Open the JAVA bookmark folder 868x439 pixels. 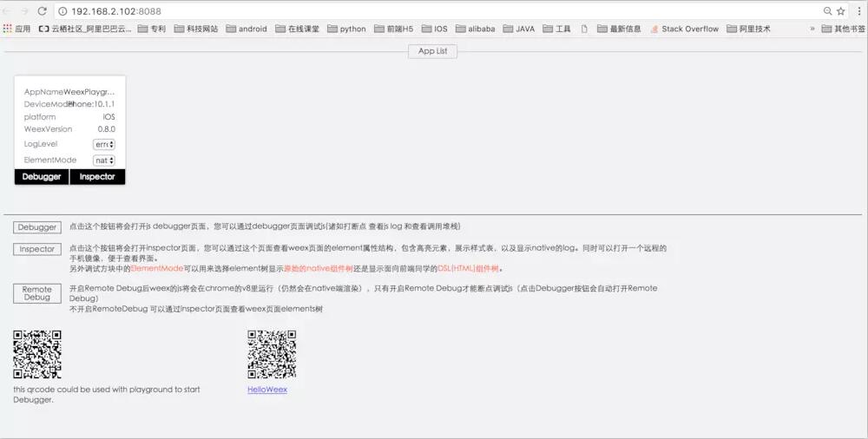519,29
